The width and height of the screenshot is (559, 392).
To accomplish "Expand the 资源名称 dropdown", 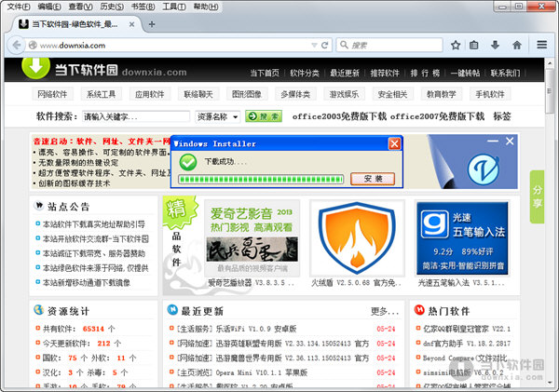I will point(218,116).
